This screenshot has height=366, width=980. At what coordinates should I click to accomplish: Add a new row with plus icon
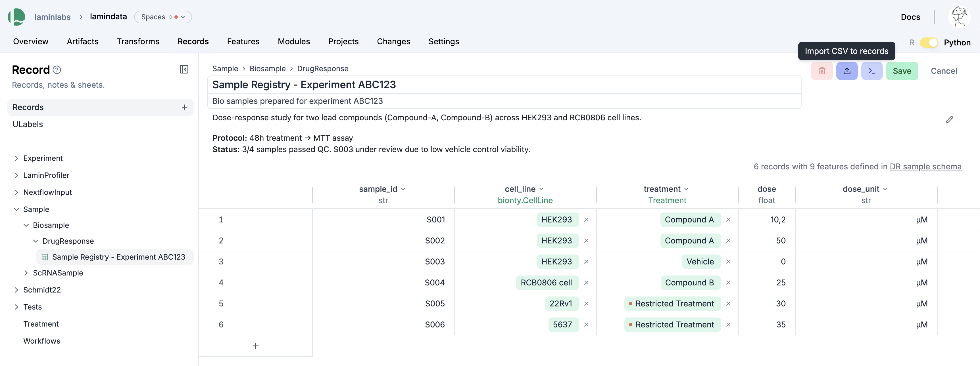255,346
